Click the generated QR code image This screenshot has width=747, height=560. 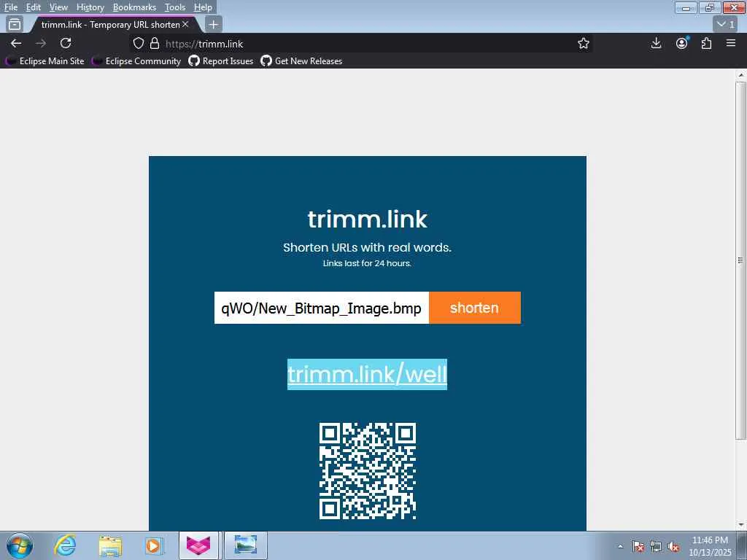coord(368,471)
